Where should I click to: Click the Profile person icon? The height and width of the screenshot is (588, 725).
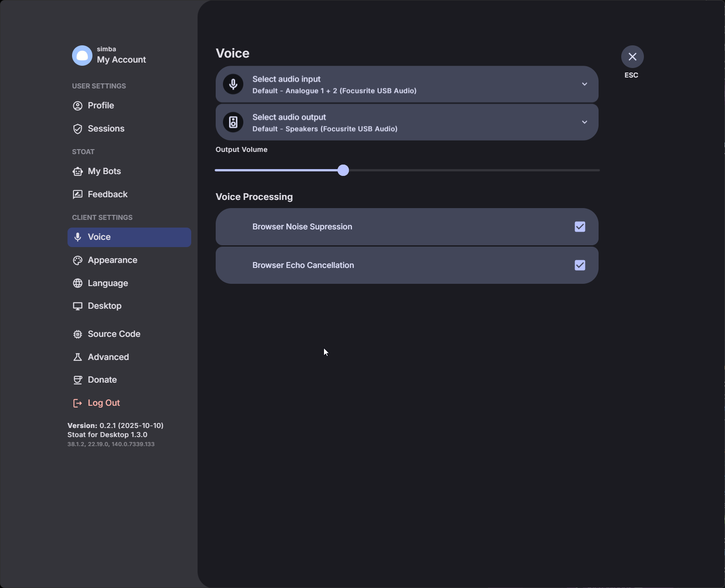[x=78, y=106]
